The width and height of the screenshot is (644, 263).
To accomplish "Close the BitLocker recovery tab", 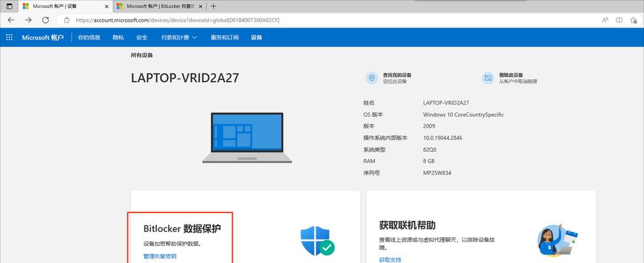I will 201,6.
